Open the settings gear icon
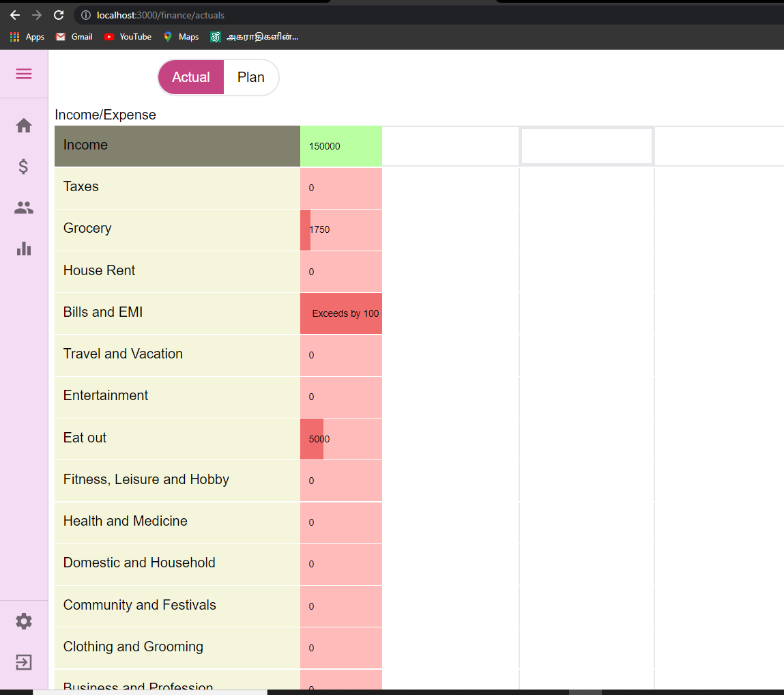Screen dimensions: 784x695 coord(23,621)
